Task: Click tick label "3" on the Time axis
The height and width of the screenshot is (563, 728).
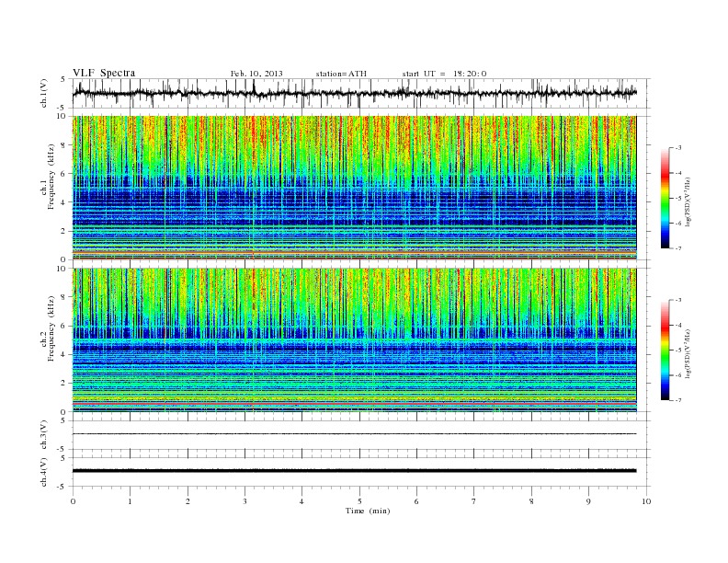Action: 245,501
